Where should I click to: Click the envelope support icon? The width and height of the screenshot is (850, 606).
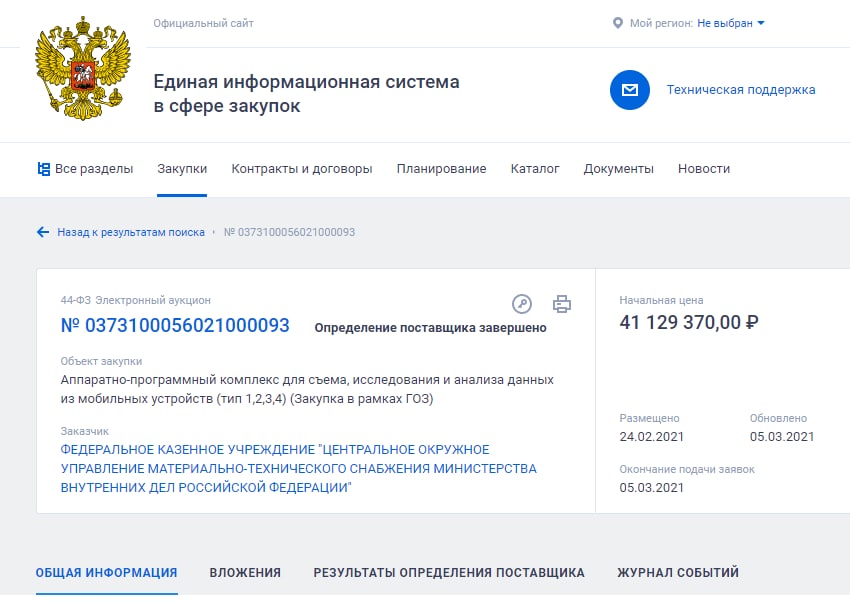click(629, 90)
